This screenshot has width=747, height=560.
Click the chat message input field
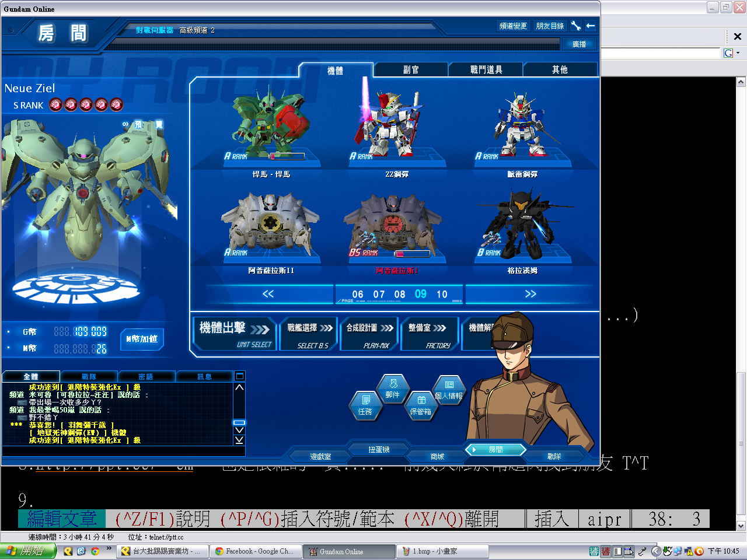pos(123,451)
